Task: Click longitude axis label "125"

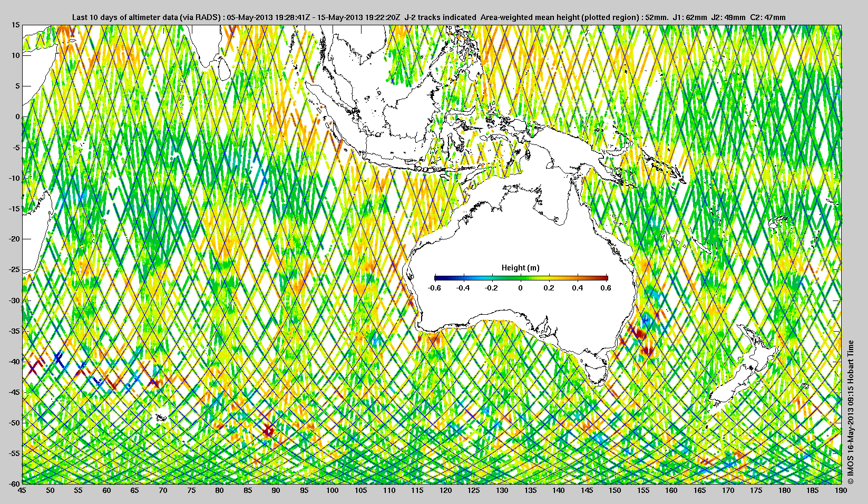Action: [x=474, y=490]
